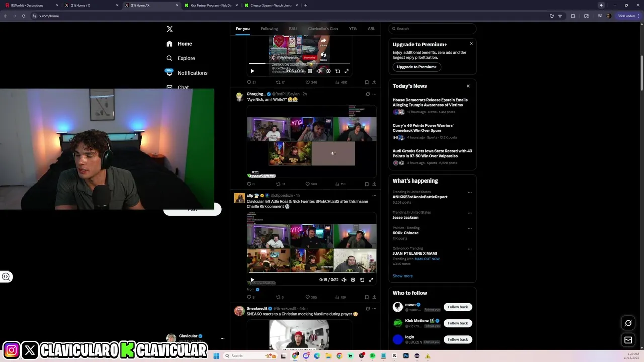Open the Clavicular account menu dots
This screenshot has width=644, height=362.
[222, 339]
